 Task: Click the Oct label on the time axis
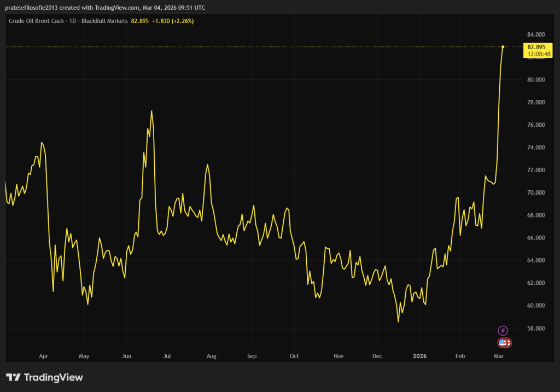(294, 356)
